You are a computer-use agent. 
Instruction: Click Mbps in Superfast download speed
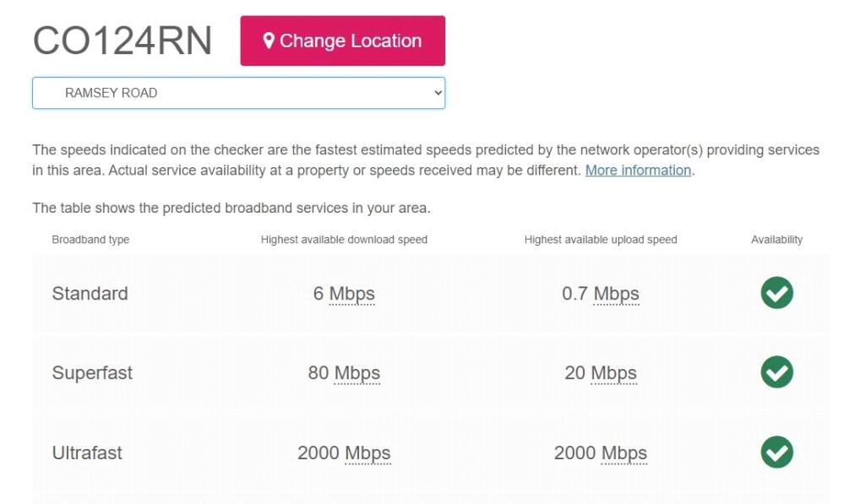coord(356,373)
